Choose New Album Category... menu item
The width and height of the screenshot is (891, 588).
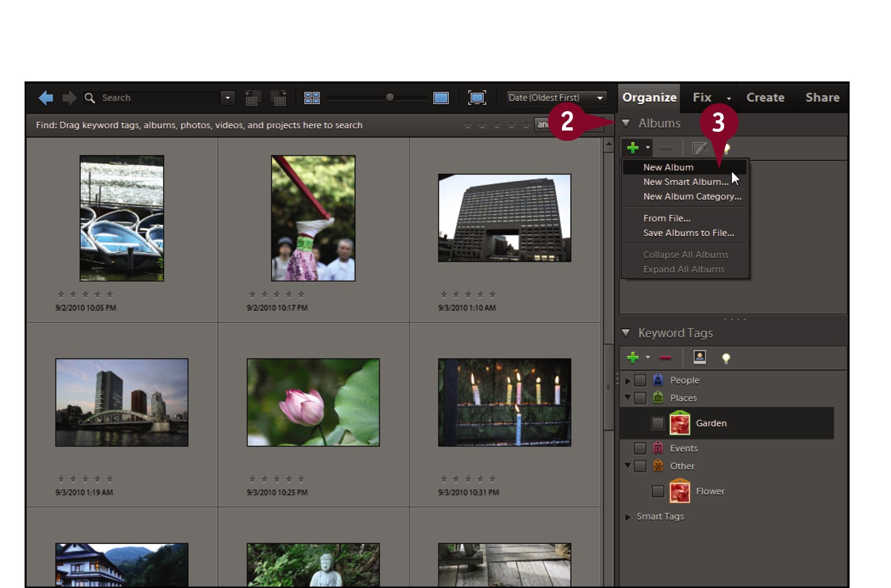(684, 196)
